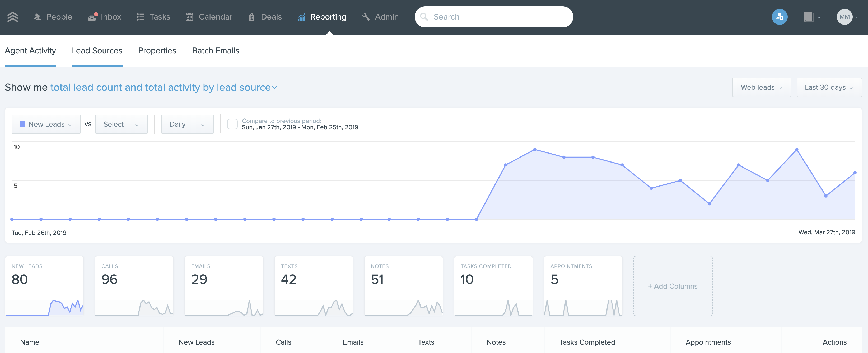Image resolution: width=868 pixels, height=353 pixels.
Task: Open the vs Select metric dropdown
Action: coord(121,124)
